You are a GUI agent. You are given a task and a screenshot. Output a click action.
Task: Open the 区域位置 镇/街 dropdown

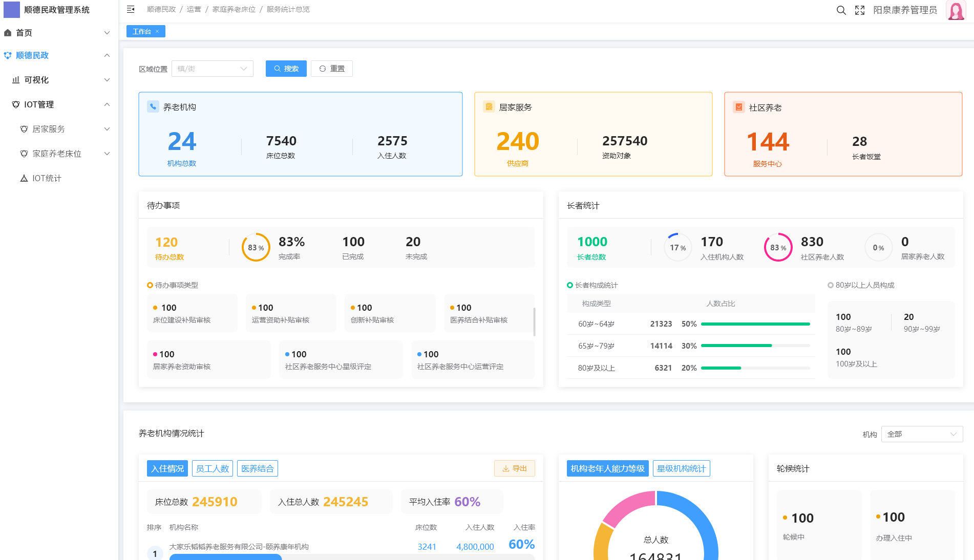pos(213,69)
